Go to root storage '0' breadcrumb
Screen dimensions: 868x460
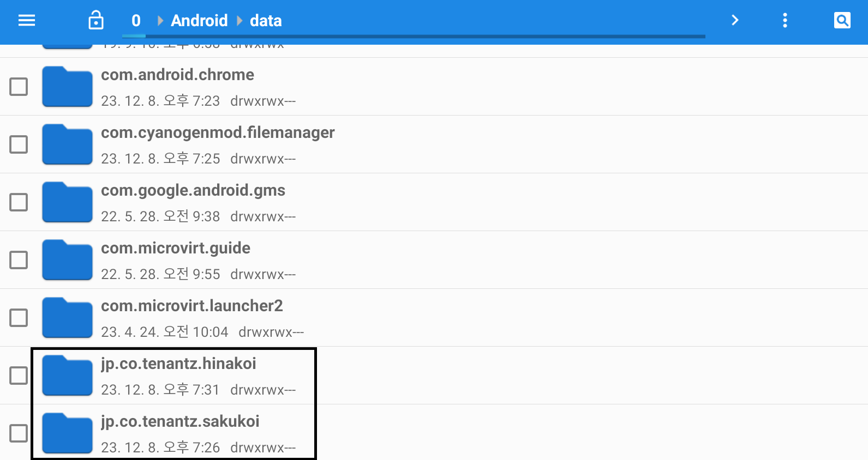[x=136, y=21]
